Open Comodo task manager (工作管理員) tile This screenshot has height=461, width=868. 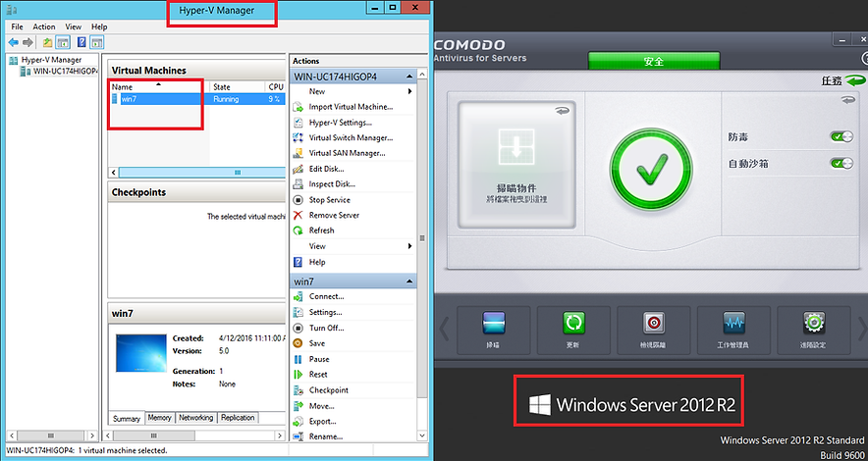(733, 331)
